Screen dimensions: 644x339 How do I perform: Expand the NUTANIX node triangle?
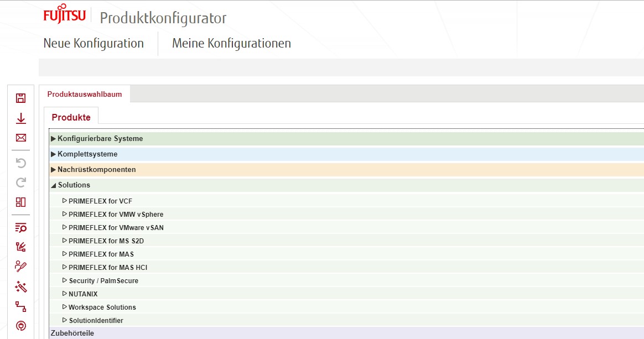65,294
